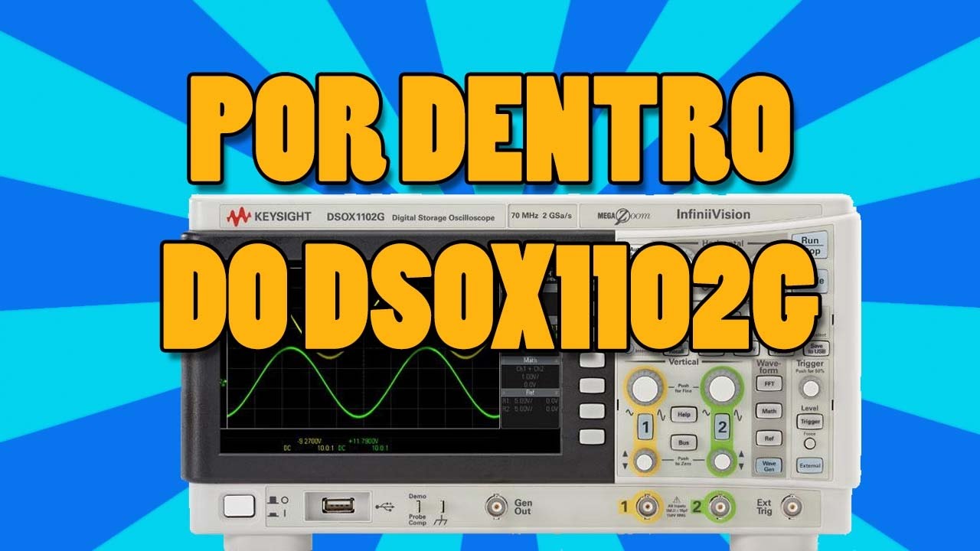Click the Math softkey menu header
The height and width of the screenshot is (551, 980).
(x=531, y=360)
